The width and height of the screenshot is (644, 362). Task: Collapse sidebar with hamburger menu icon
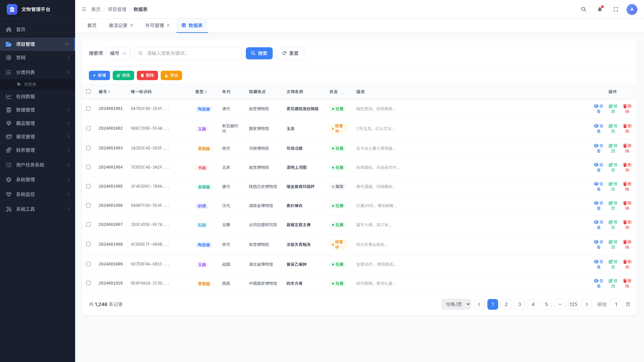(x=84, y=9)
